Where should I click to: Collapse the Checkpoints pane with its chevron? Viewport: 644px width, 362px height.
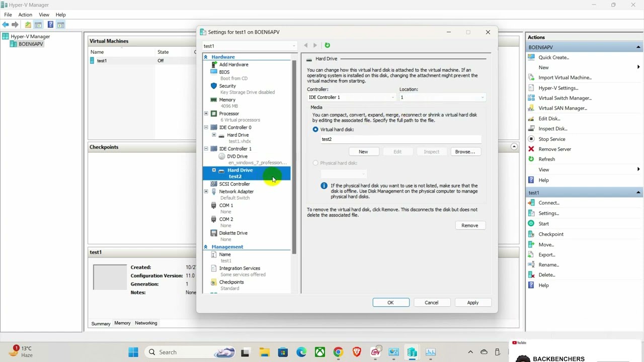click(514, 147)
